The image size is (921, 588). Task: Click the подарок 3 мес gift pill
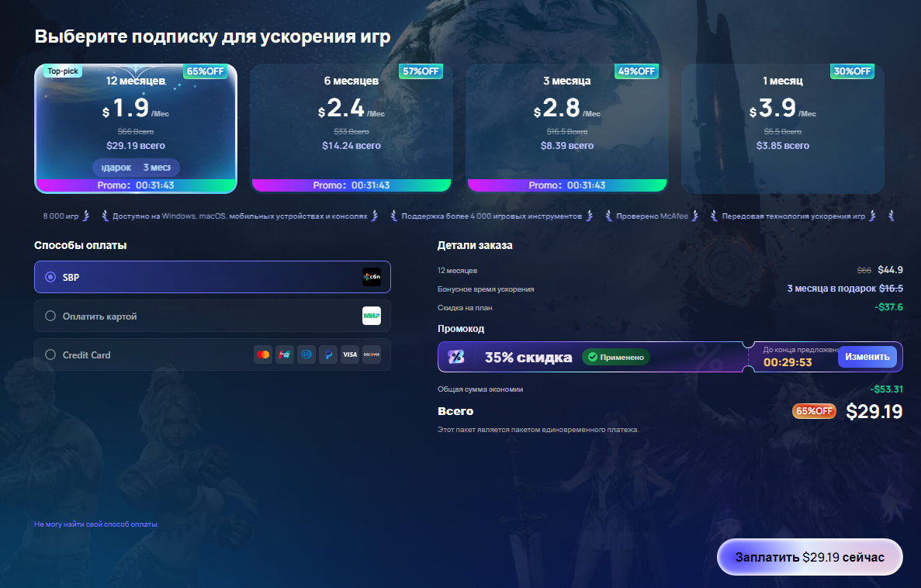pos(136,168)
